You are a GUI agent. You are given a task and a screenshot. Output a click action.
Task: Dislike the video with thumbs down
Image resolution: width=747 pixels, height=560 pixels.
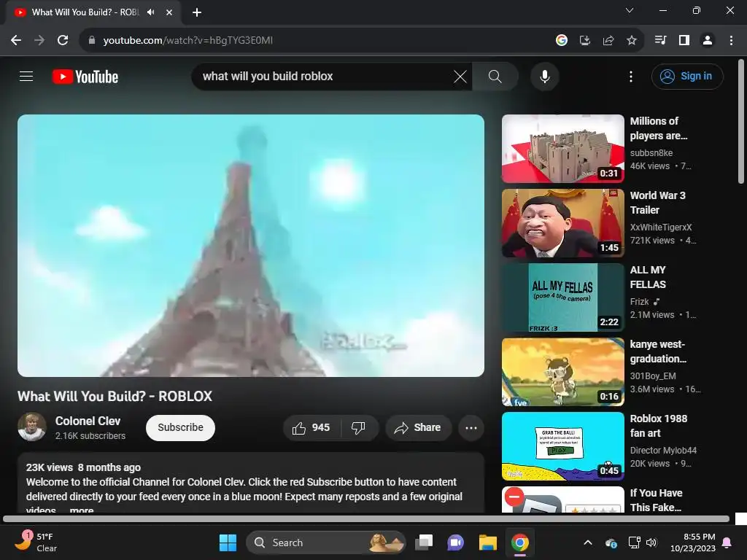pyautogui.click(x=359, y=427)
